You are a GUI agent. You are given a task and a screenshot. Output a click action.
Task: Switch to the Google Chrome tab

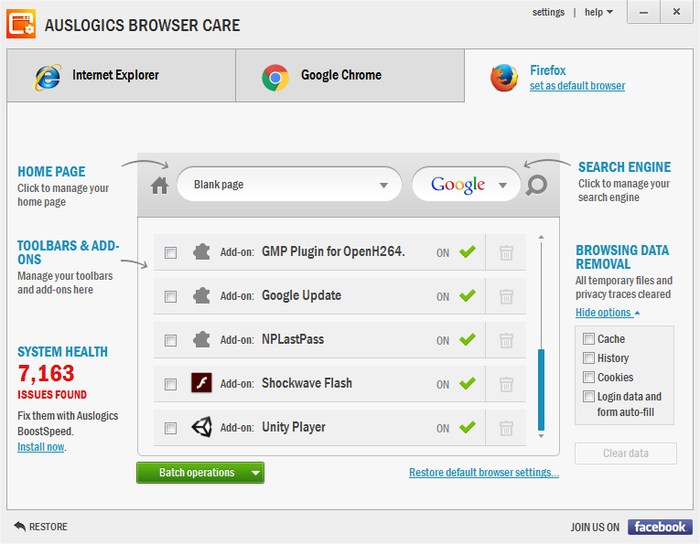350,75
